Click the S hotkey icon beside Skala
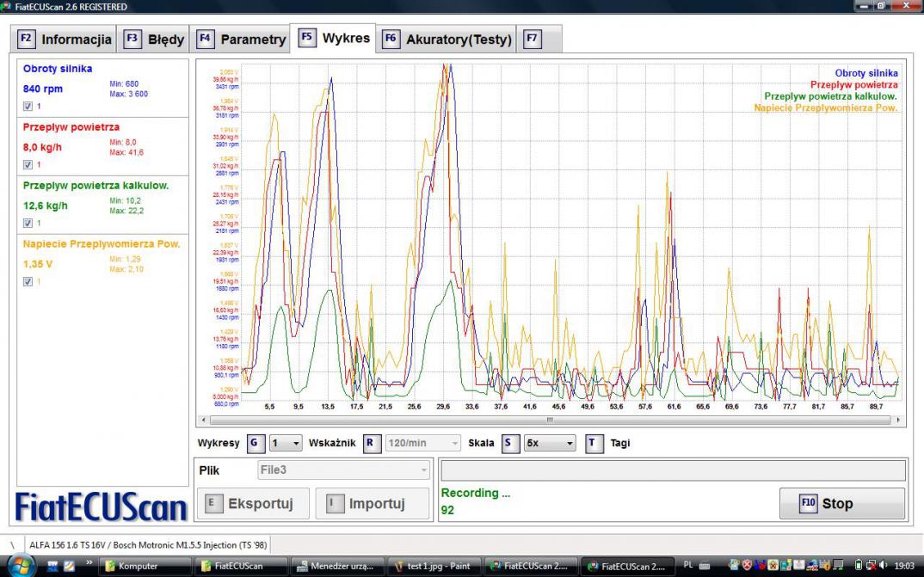The image size is (924, 577). tap(511, 443)
